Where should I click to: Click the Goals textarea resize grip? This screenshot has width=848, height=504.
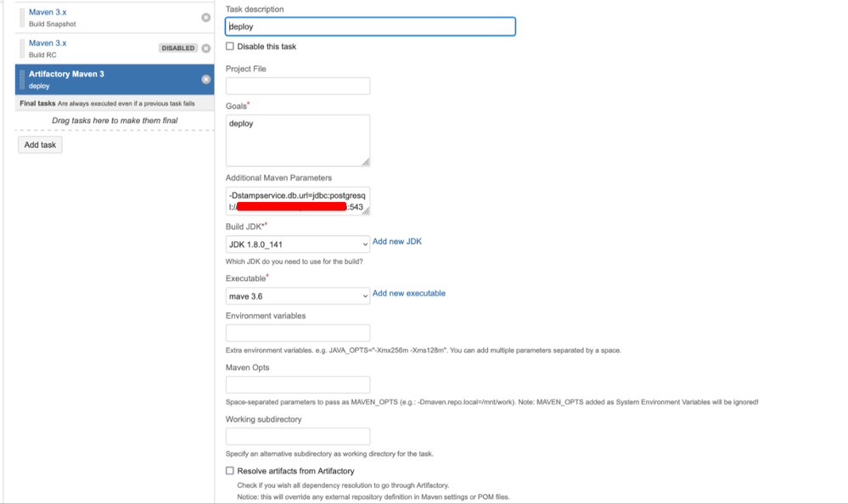tap(366, 162)
